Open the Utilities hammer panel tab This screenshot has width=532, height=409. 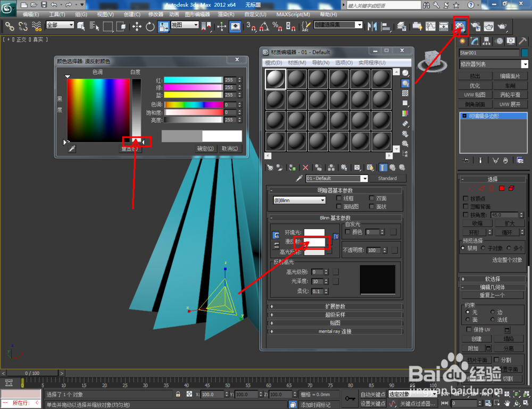(522, 41)
